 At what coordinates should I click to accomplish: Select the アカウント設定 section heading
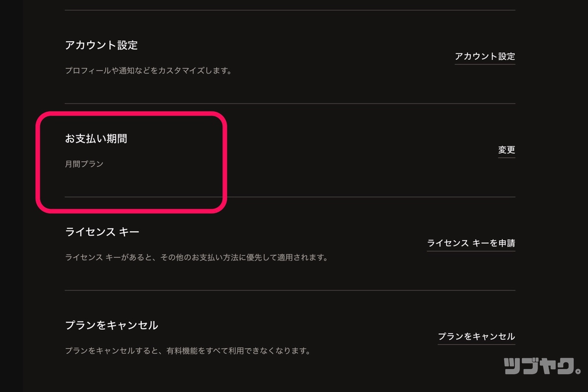pyautogui.click(x=101, y=46)
